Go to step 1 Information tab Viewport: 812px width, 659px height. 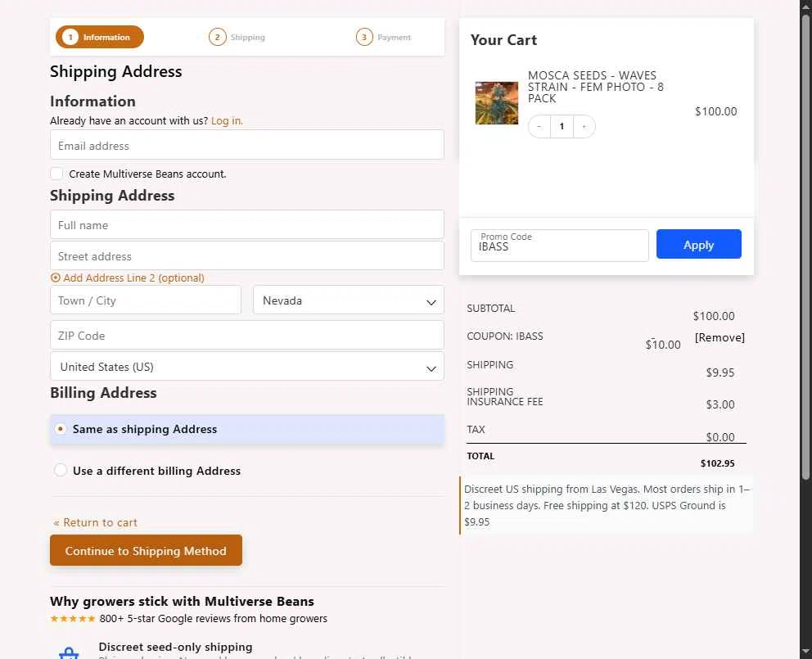coord(99,37)
